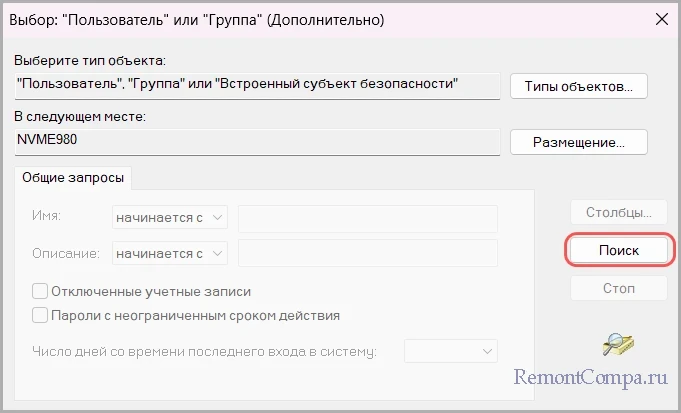Tick Пароли с неограниченным сроком действия checkbox
681x413 pixels.
(x=40, y=315)
